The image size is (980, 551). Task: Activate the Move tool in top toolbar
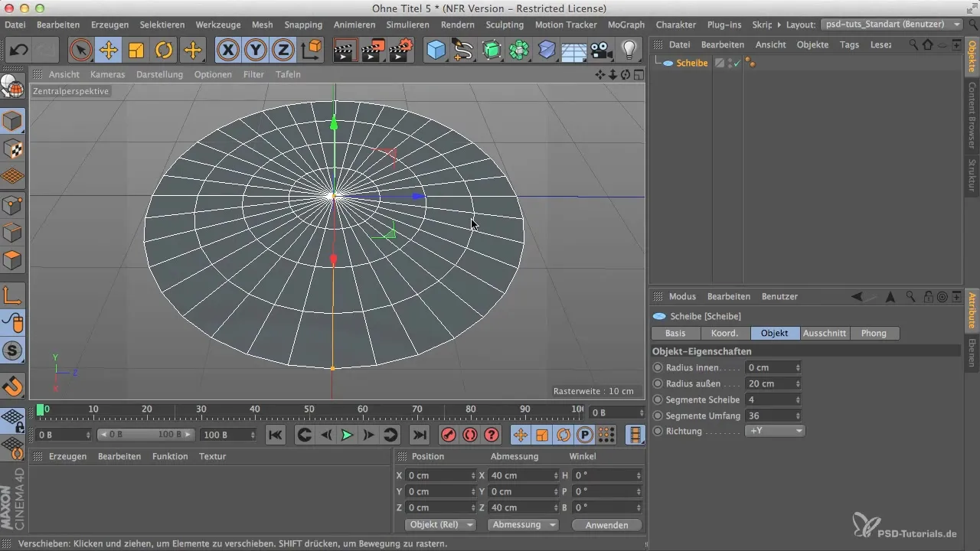108,51
